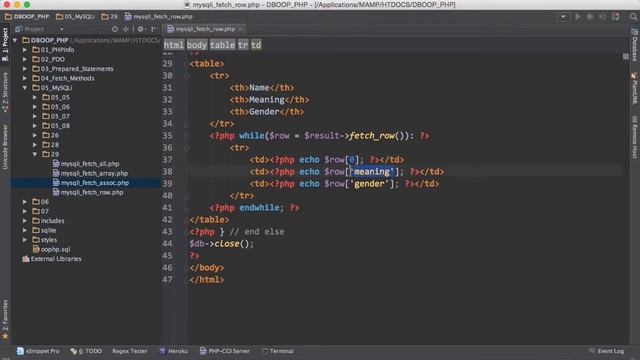Open the Database right-side tool window
The width and height of the screenshot is (640, 360).
(635, 45)
